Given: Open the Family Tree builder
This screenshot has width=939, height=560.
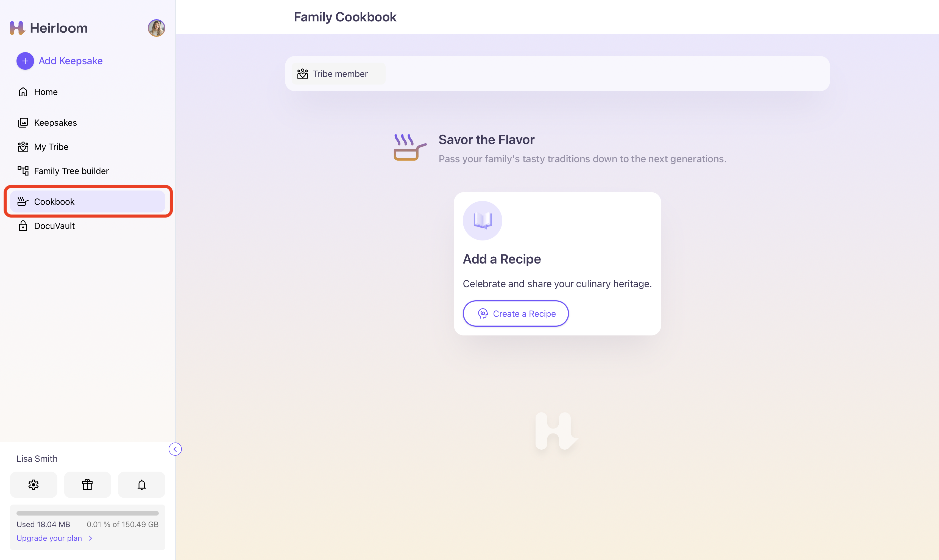Looking at the screenshot, I should pos(71,171).
